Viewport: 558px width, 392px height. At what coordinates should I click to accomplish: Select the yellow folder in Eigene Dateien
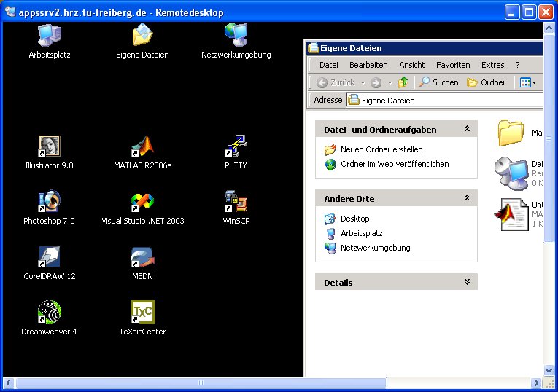pyautogui.click(x=511, y=133)
